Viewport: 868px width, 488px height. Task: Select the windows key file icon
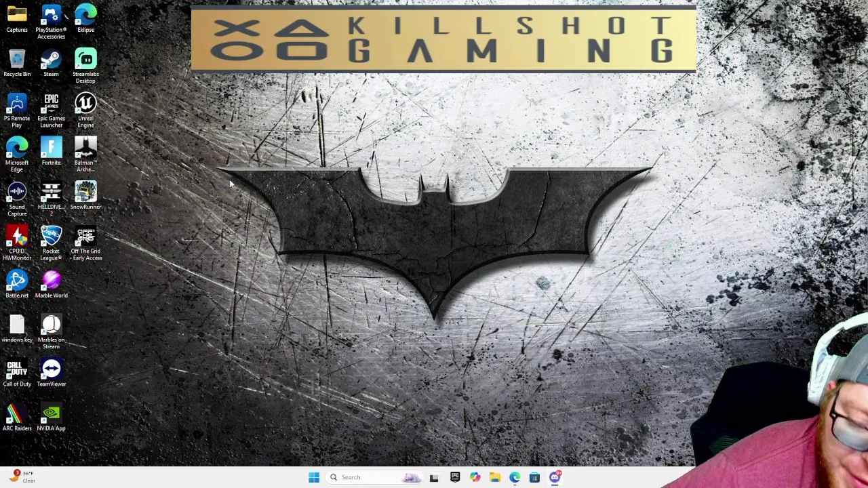[x=17, y=328]
